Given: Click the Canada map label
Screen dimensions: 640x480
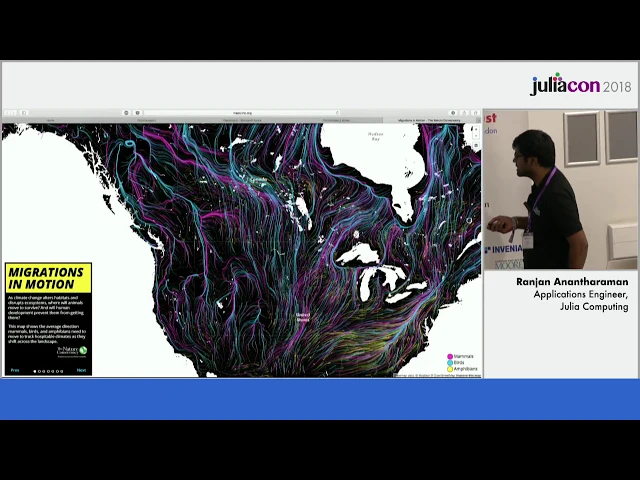Looking at the screenshot, I should pyautogui.click(x=258, y=180).
